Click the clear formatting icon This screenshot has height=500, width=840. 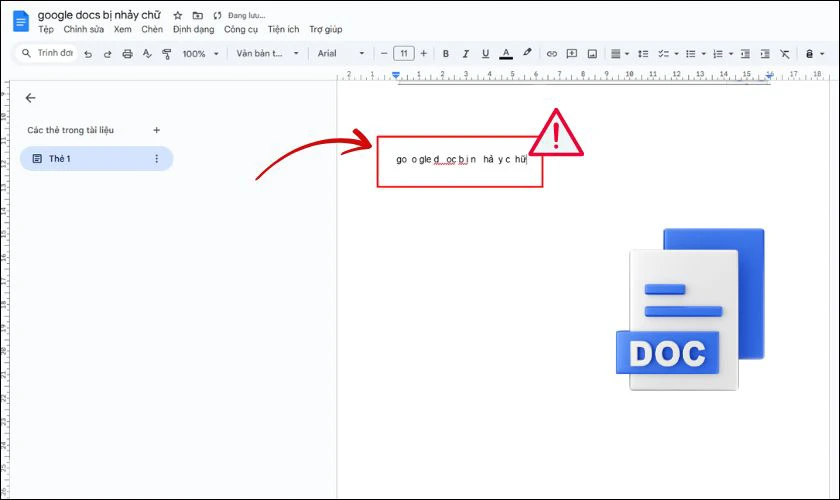[x=785, y=54]
